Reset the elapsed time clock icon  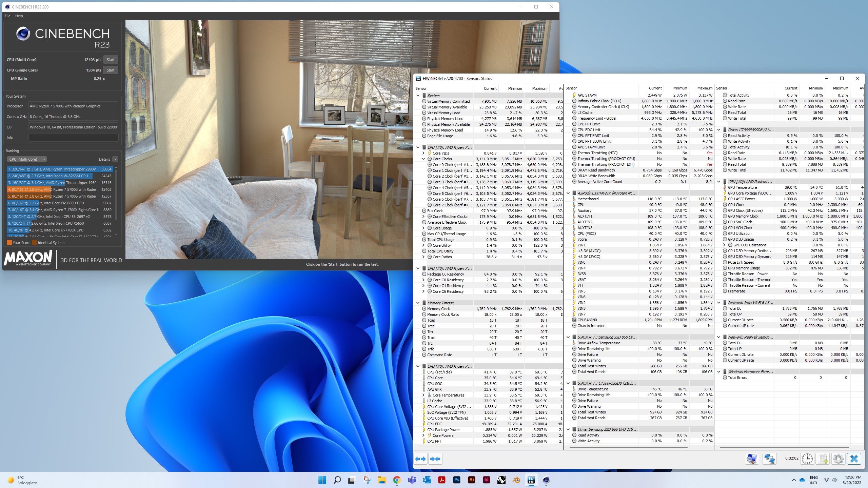(x=807, y=459)
